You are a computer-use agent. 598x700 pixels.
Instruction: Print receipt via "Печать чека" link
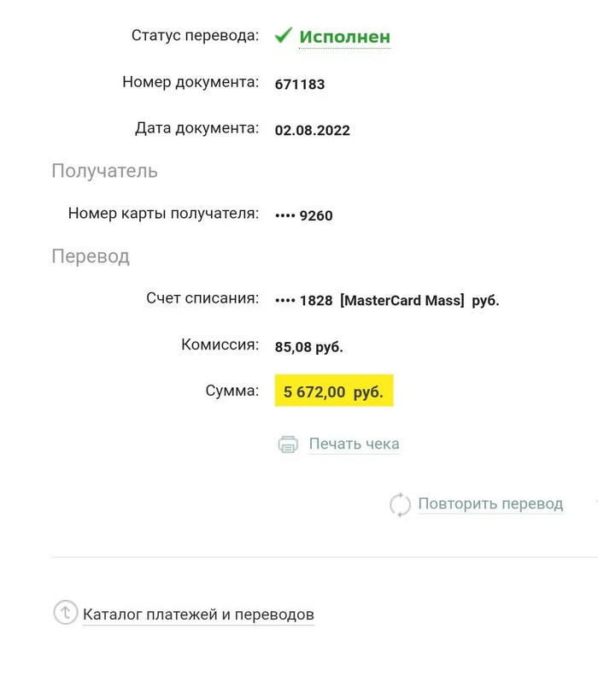click(x=354, y=444)
